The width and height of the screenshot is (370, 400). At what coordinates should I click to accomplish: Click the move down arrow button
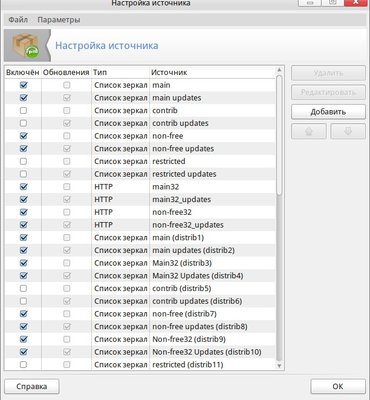coord(348,131)
